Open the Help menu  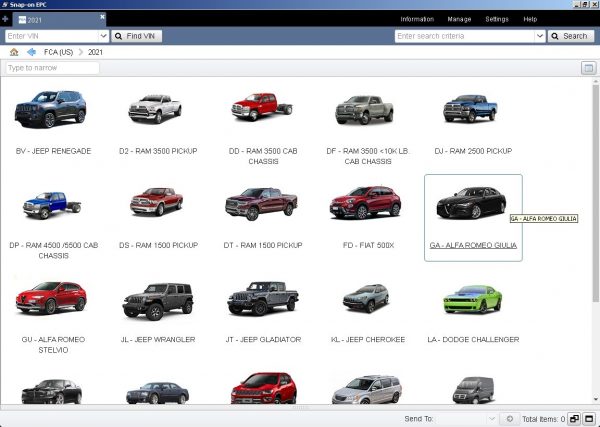[530, 19]
